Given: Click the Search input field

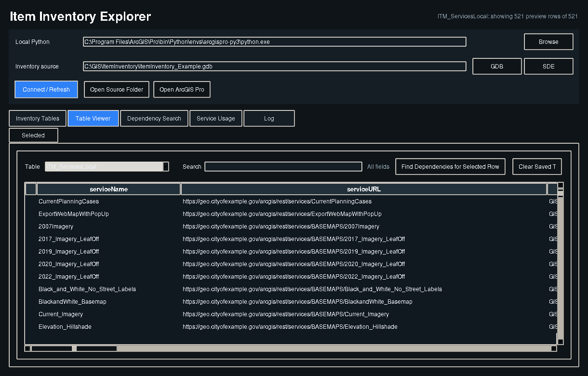Looking at the screenshot, I should point(283,167).
